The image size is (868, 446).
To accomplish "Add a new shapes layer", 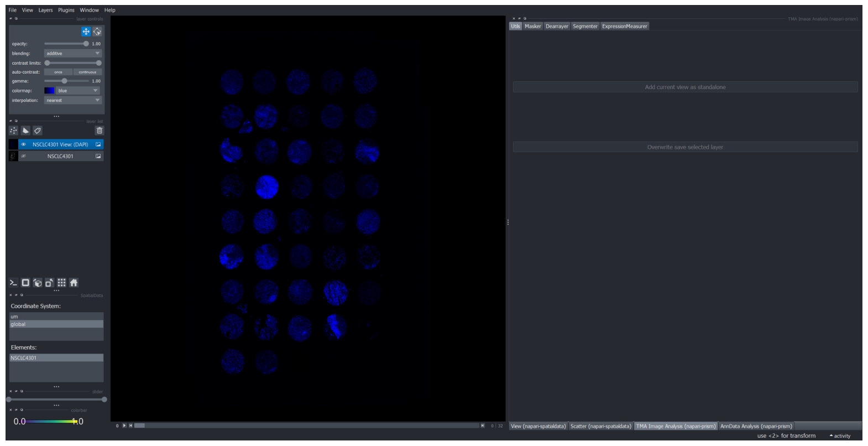I will coord(25,131).
